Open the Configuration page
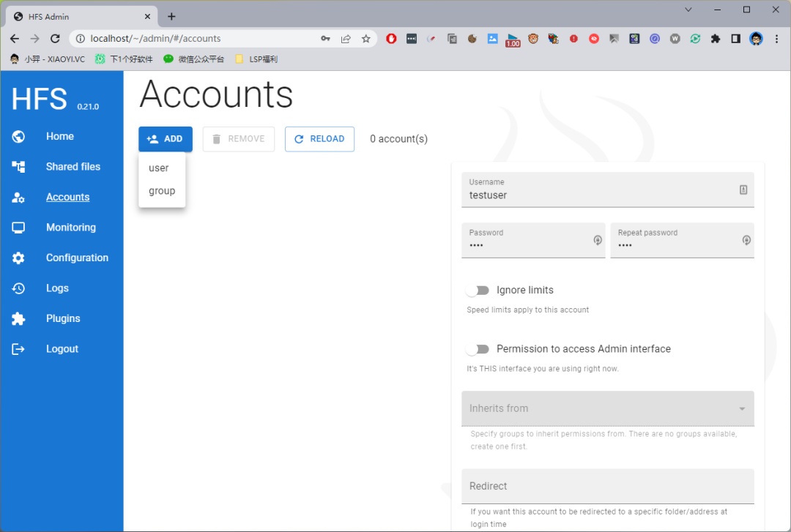The width and height of the screenshot is (791, 532). (77, 258)
